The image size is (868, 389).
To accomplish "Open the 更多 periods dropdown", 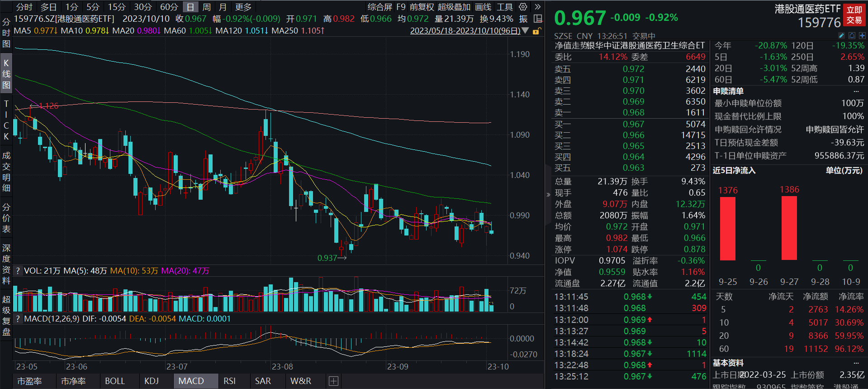I will pos(243,7).
